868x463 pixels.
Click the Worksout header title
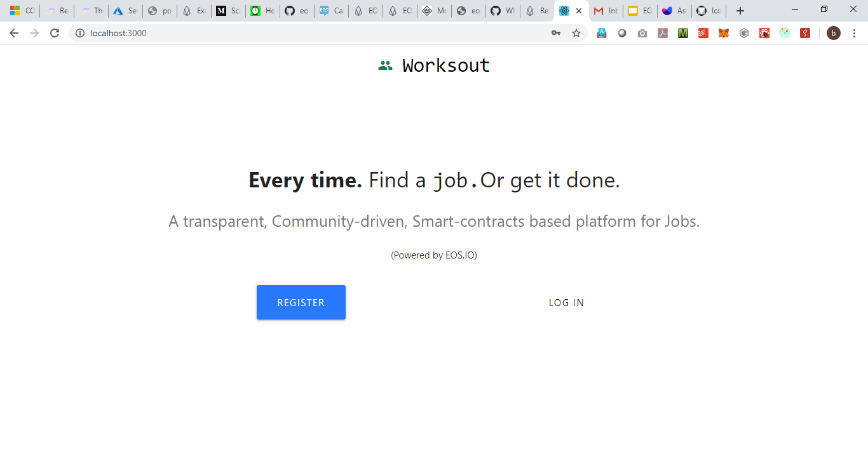[x=446, y=65]
